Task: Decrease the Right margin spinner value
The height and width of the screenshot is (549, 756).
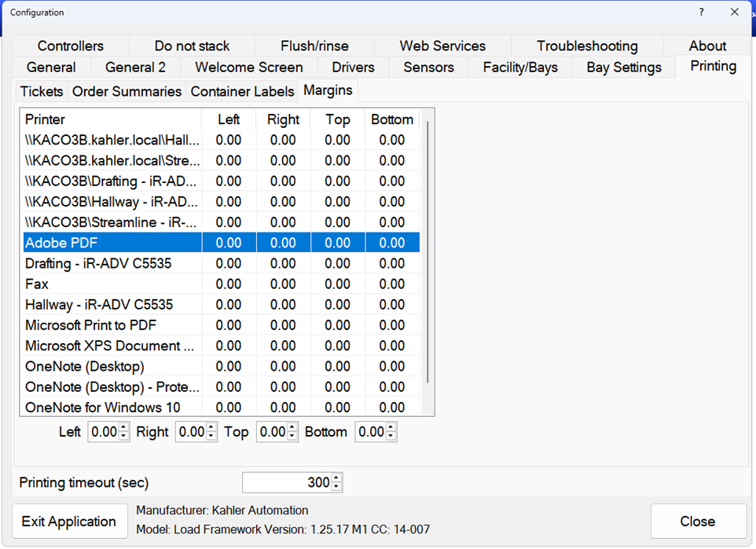Action: [211, 436]
